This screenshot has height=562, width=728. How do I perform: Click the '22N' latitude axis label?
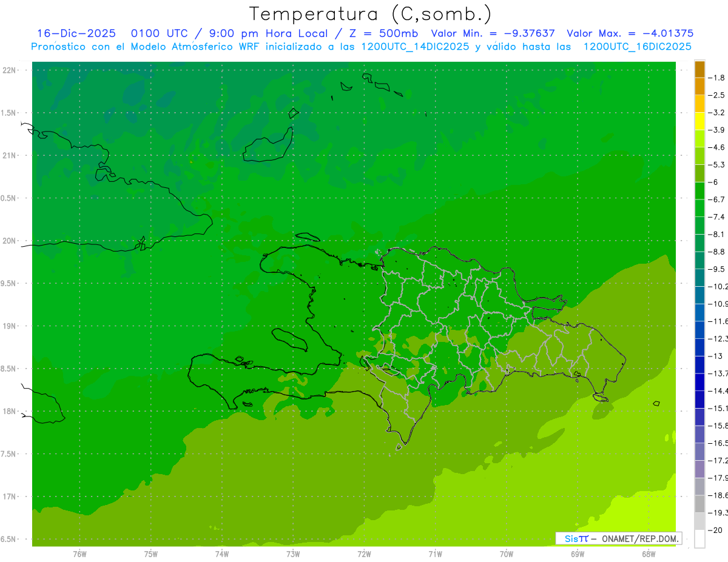[x=9, y=70]
